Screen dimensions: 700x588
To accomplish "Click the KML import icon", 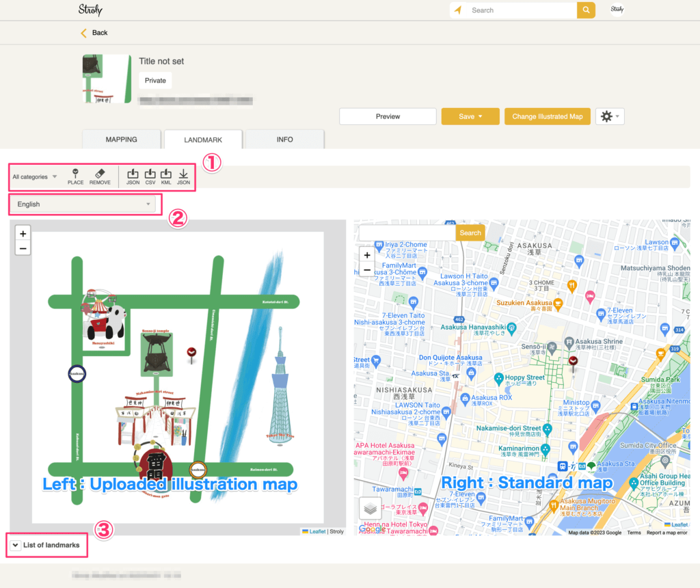I will click(x=166, y=176).
